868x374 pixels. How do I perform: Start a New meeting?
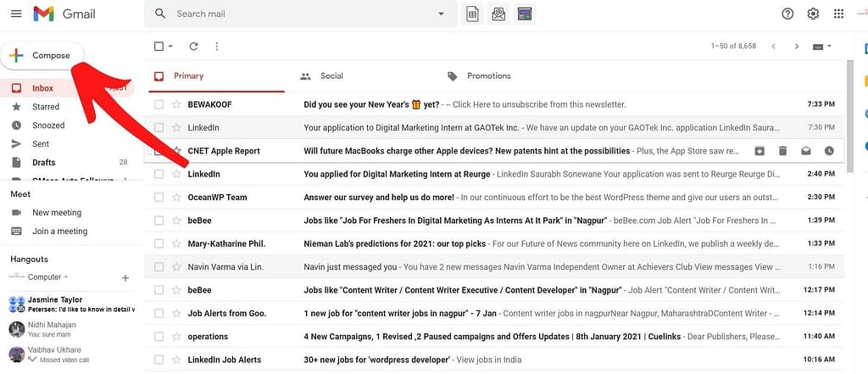click(57, 213)
